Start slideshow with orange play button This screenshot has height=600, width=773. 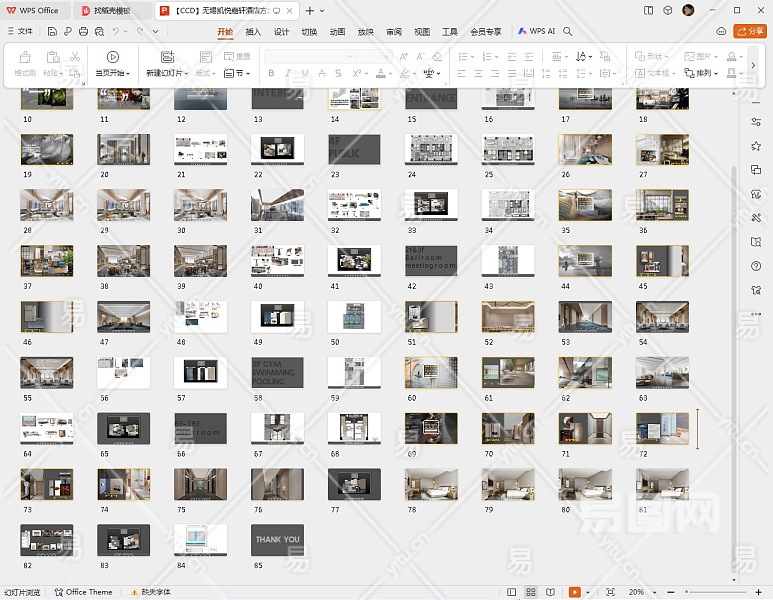tap(575, 592)
